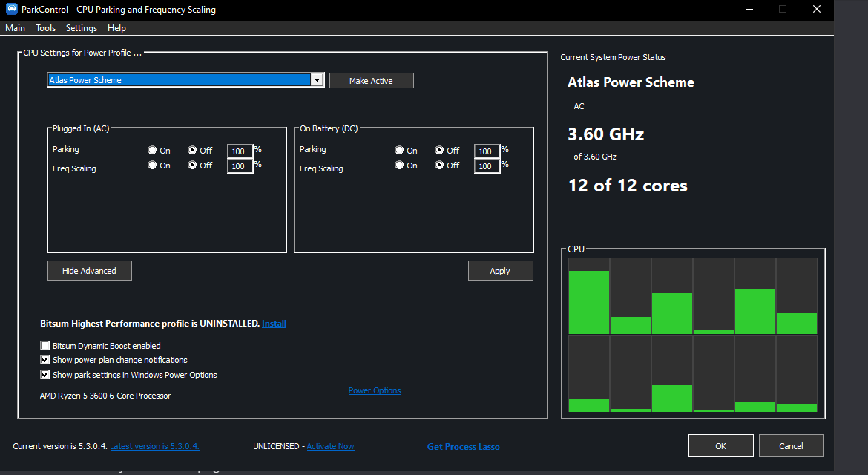Click the ParkControl app icon in title bar
Viewport: 868px width, 475px height.
(x=11, y=9)
